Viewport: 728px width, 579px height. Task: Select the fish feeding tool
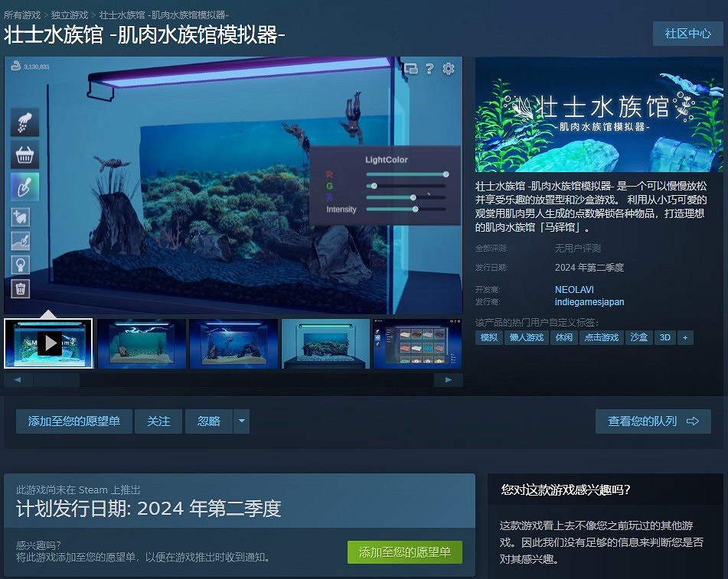pos(24,124)
